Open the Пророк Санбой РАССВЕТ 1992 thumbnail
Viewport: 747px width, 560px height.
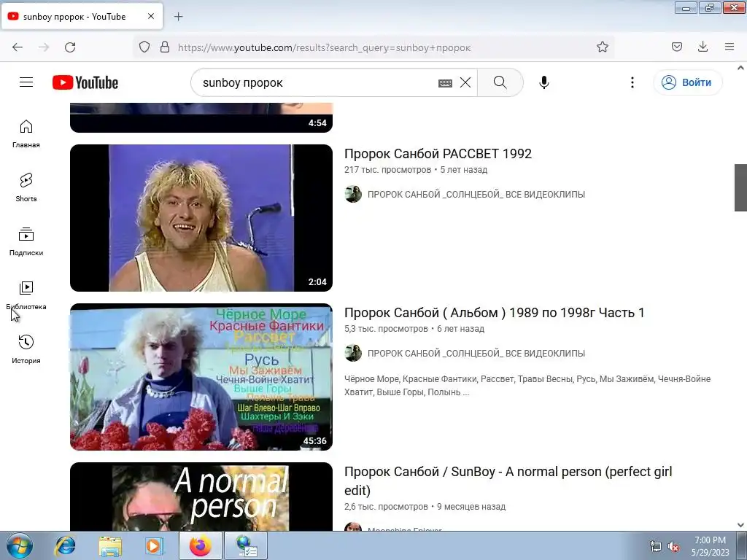[201, 217]
